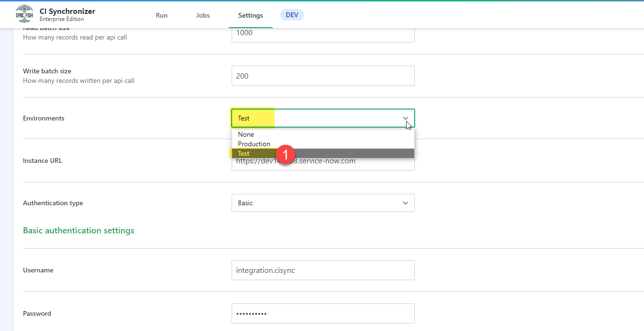
Task: Click 'How many records written per api call' text
Action: click(x=79, y=80)
